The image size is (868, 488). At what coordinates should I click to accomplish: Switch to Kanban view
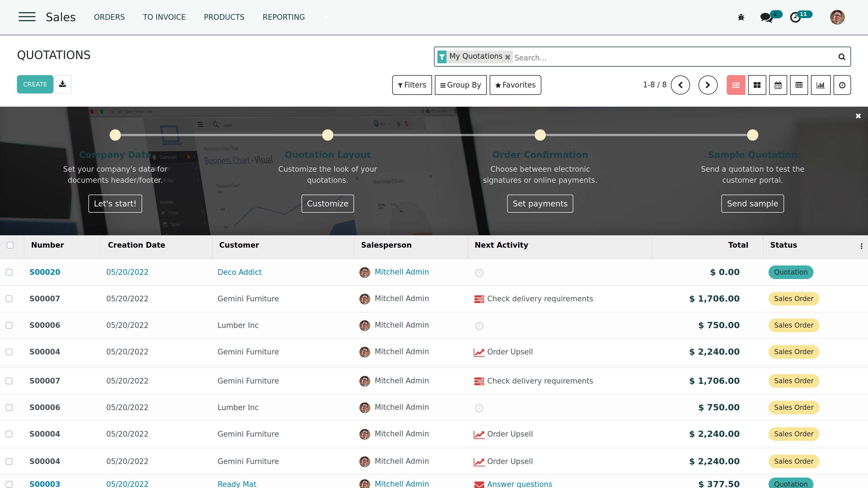[x=757, y=85]
